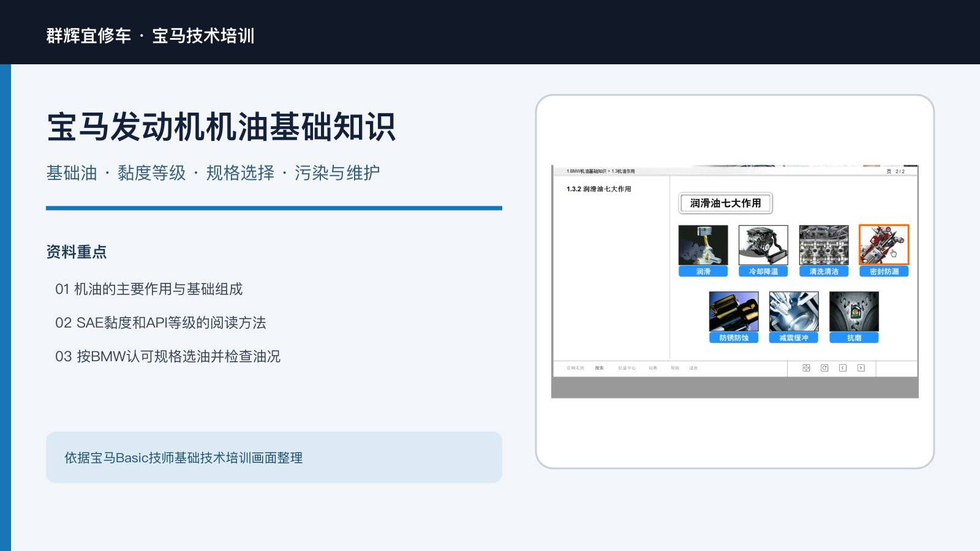Open the 清洗清洁 cylinder head thumbnail

click(x=824, y=245)
